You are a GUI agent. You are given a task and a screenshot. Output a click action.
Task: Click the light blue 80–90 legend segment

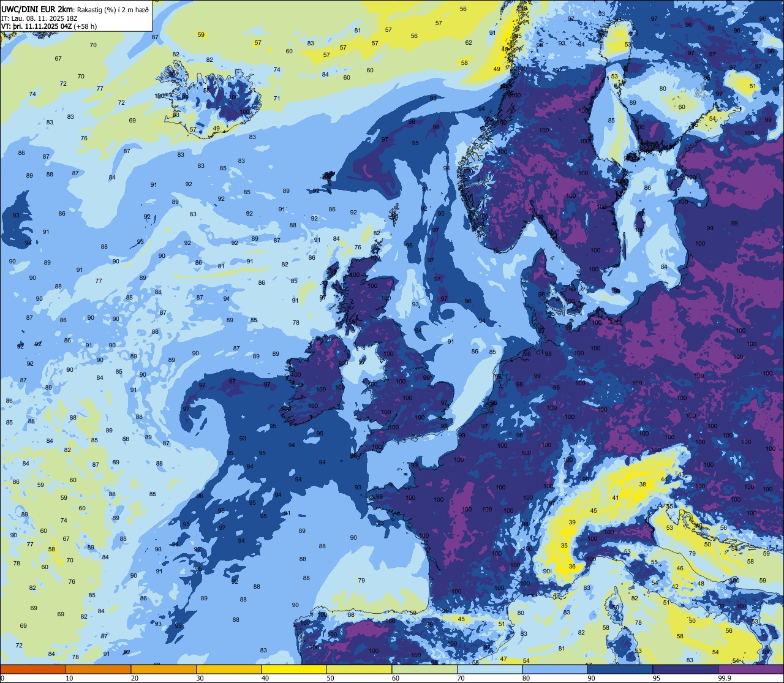(x=555, y=669)
